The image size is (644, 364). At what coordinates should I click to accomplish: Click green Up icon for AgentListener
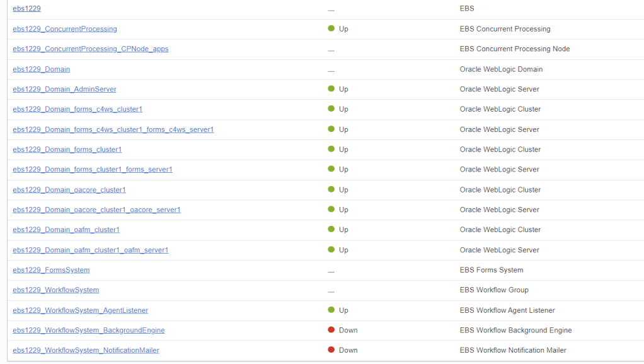tap(331, 310)
